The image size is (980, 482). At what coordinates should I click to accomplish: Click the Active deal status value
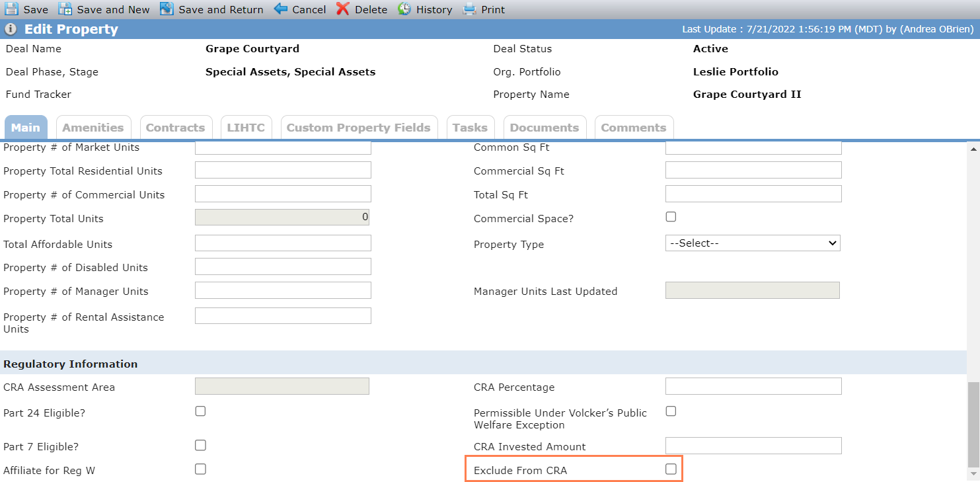point(710,49)
